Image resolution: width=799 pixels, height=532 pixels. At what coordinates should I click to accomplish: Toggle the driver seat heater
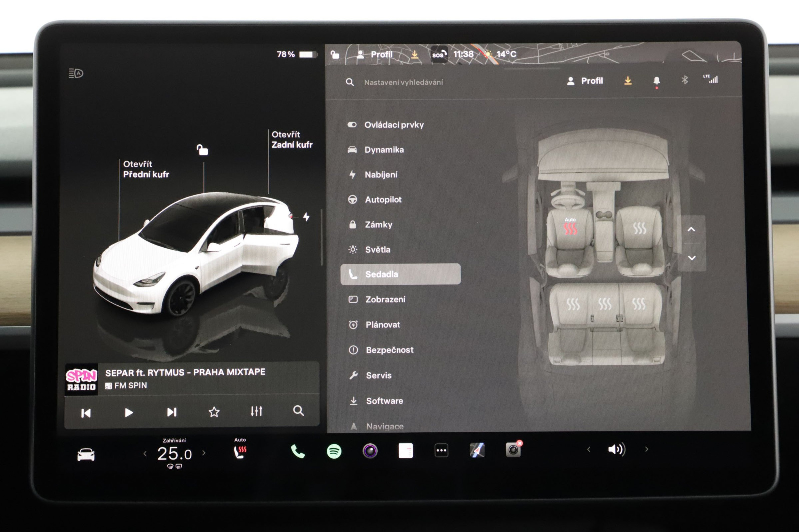[x=570, y=229]
